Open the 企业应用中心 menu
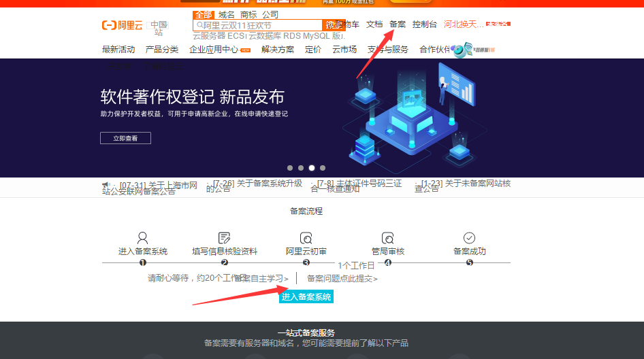 point(214,50)
